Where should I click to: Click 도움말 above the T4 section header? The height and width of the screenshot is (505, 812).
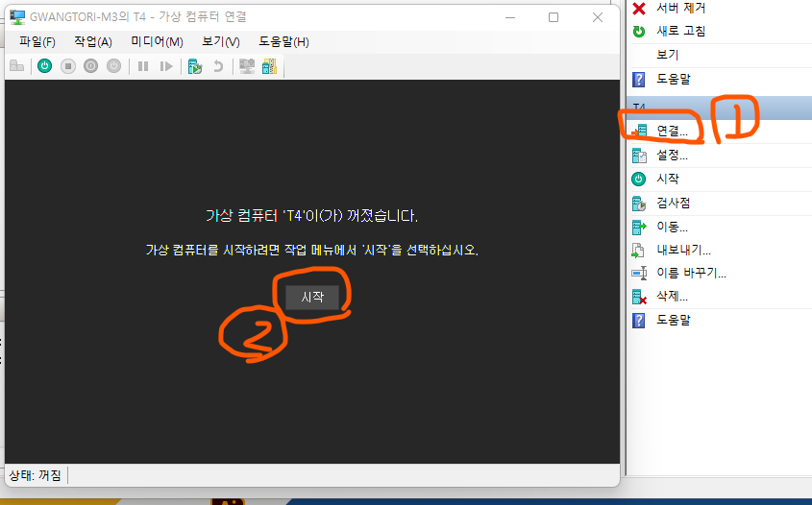[674, 79]
